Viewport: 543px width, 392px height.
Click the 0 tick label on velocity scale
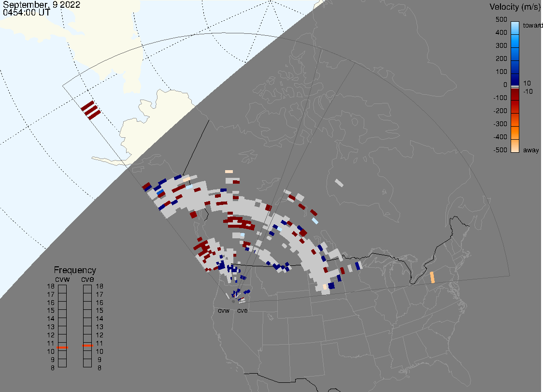(x=505, y=85)
